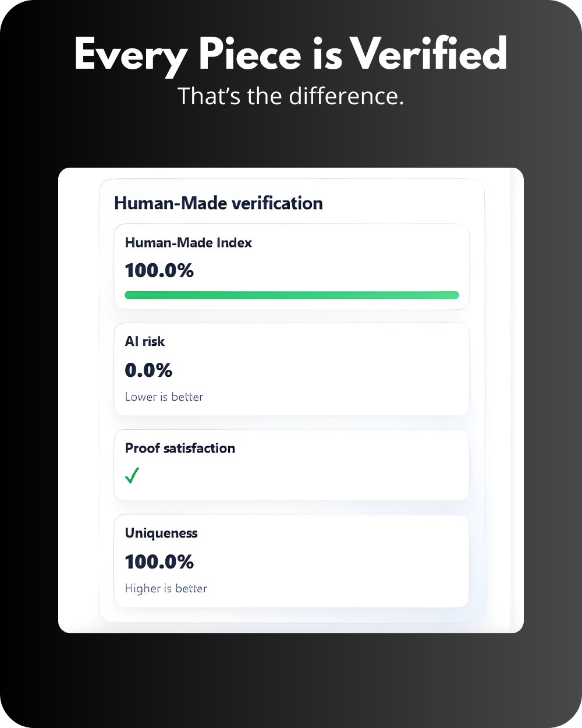Click empty space inside the Uniqueness card
Screen dimensions: 582x728
pyautogui.click(x=349, y=562)
